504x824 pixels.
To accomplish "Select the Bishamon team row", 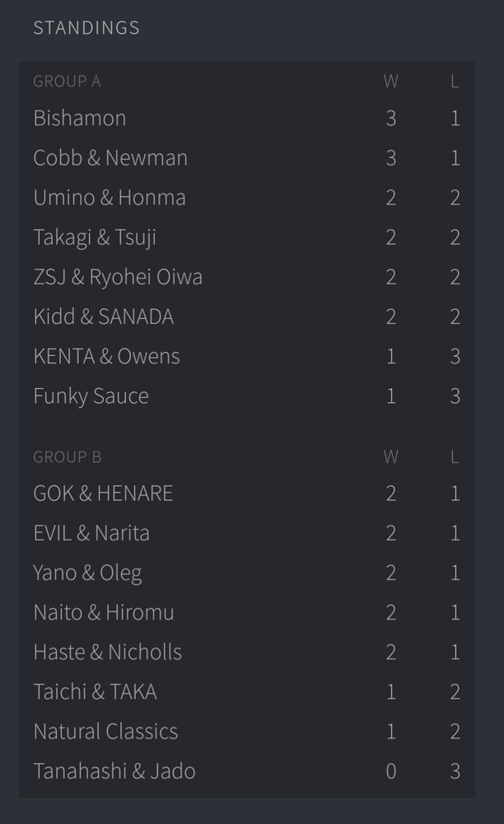I will coord(247,118).
